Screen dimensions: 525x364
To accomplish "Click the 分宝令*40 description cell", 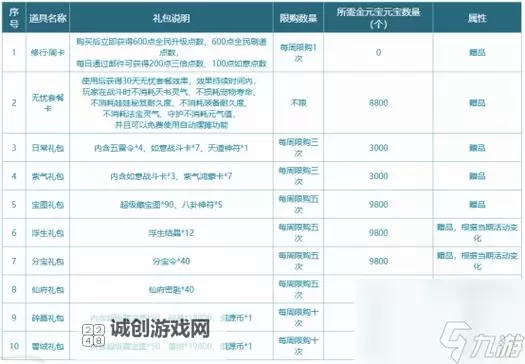I will coord(171,261).
